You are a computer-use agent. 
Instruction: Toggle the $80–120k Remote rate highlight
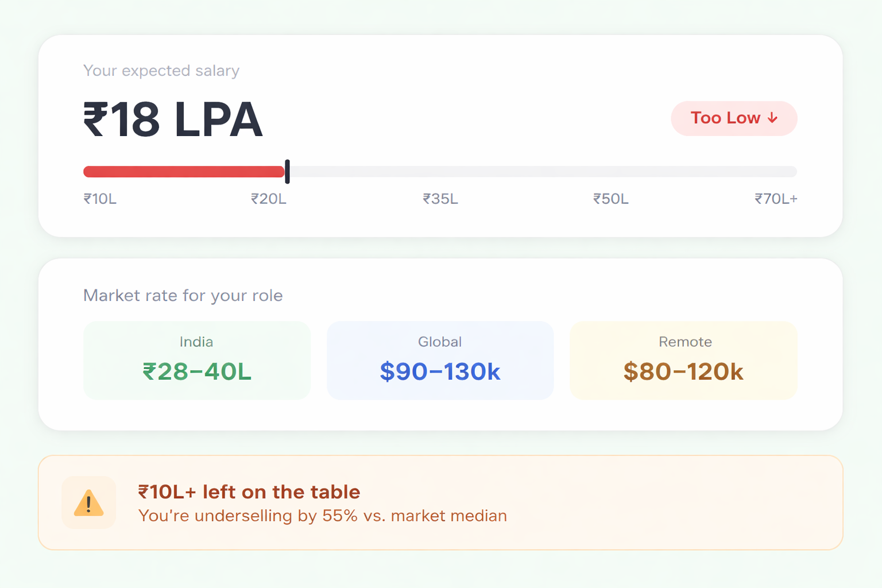pyautogui.click(x=683, y=372)
